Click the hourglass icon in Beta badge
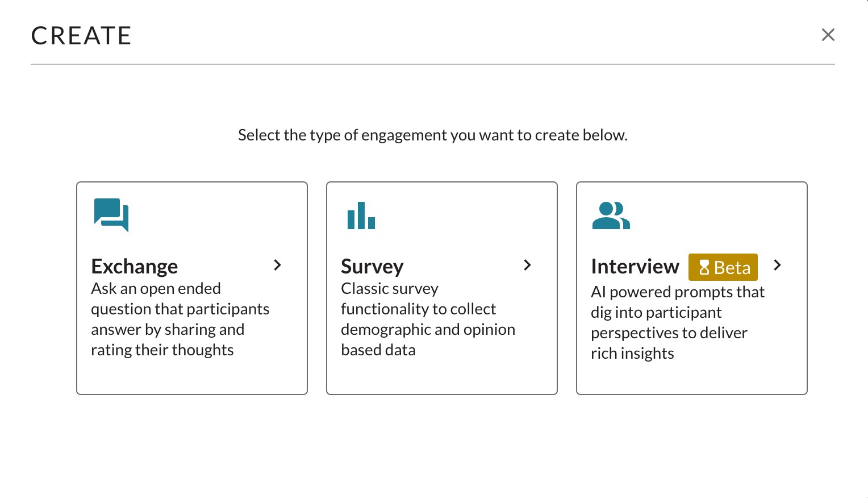This screenshot has height=498, width=868. [704, 267]
